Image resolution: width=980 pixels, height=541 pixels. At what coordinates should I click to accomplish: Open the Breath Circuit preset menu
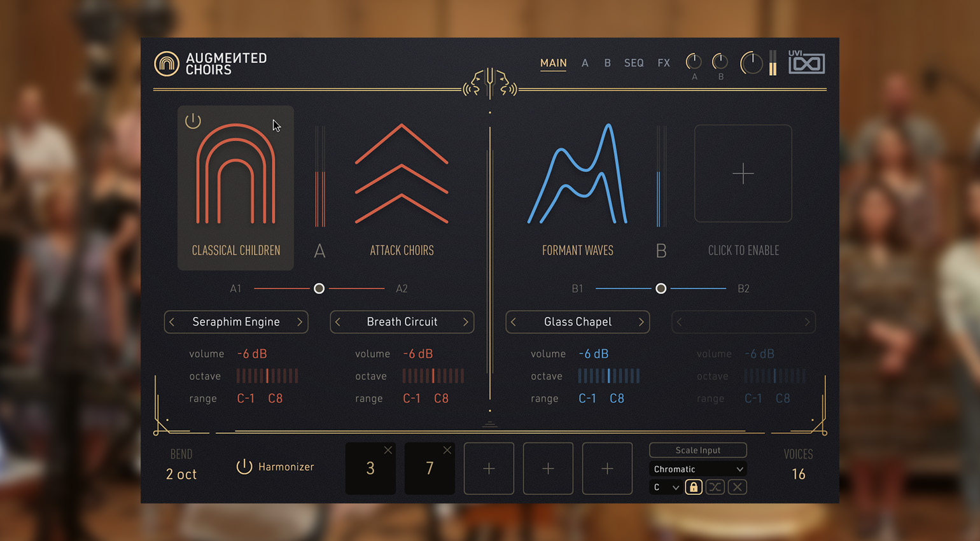(x=402, y=322)
